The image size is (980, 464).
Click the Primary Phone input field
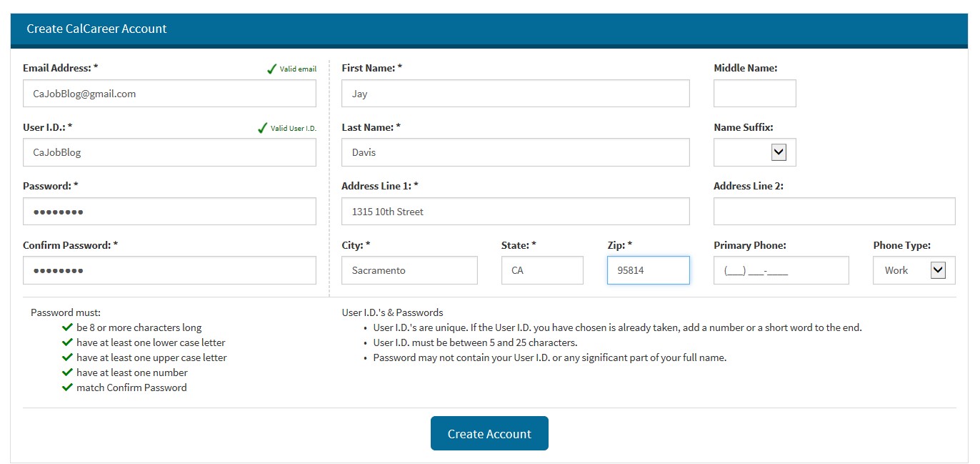tap(781, 270)
